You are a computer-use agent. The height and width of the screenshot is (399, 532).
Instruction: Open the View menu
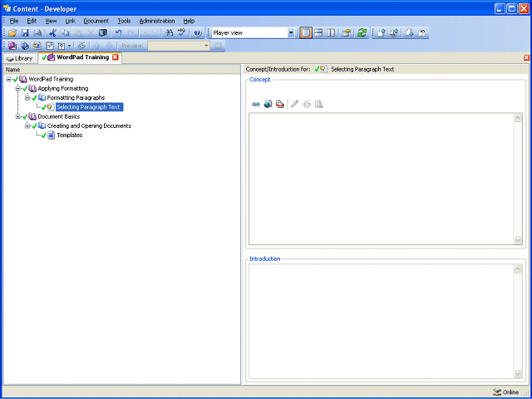coord(51,21)
